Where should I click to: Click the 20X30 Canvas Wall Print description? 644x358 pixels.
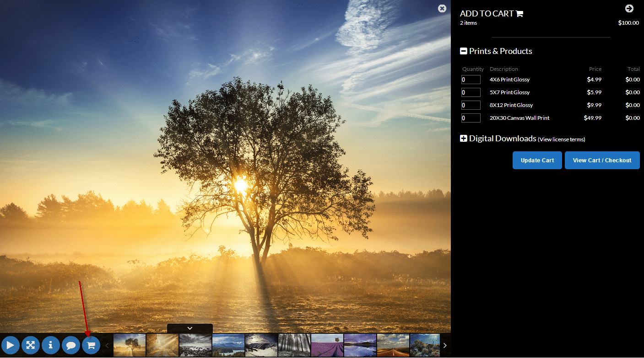pos(520,118)
